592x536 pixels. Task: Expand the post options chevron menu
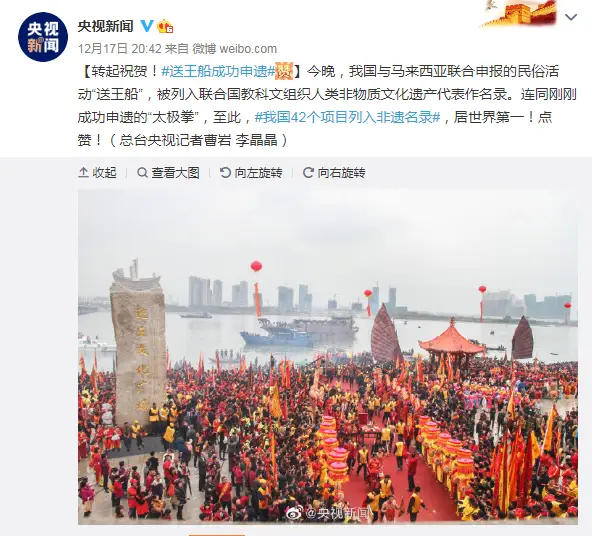570,17
